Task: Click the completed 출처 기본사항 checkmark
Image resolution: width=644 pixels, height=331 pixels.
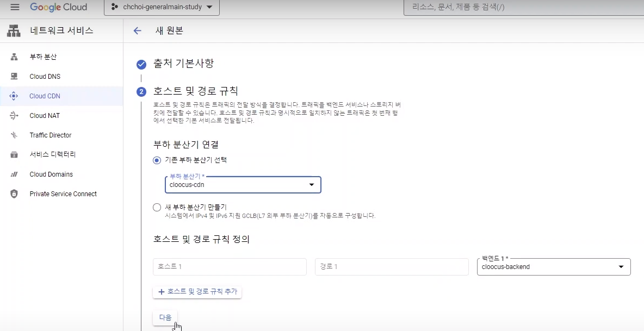Action: click(x=141, y=64)
